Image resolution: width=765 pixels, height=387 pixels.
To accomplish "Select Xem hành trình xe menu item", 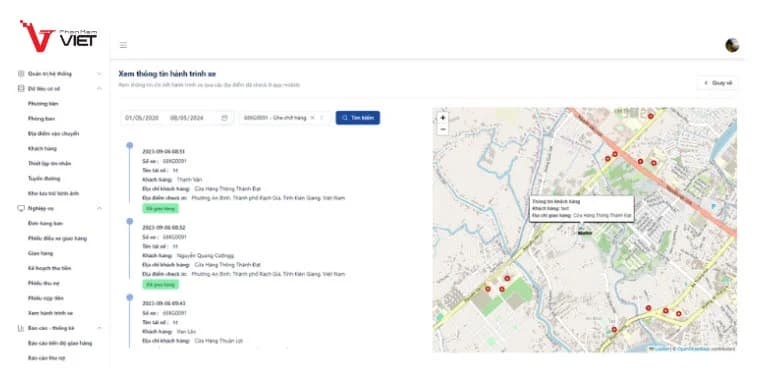I will [50, 313].
